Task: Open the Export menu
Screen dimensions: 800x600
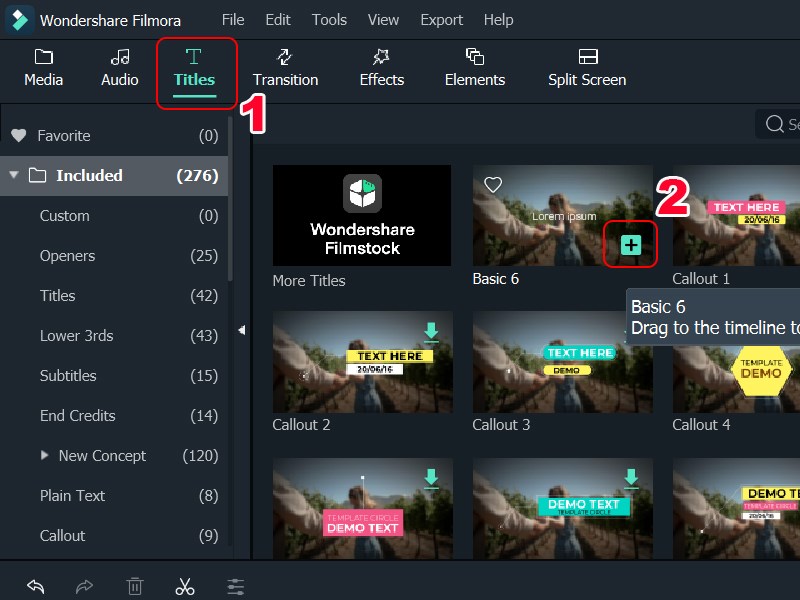Action: tap(441, 19)
